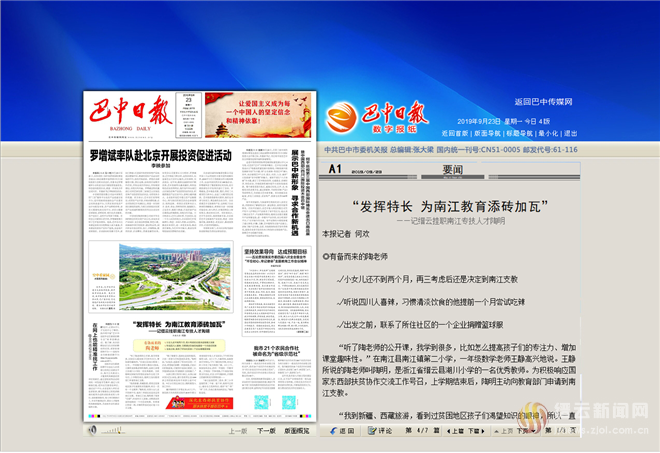Open 评论 comment notepad button

click(380, 431)
